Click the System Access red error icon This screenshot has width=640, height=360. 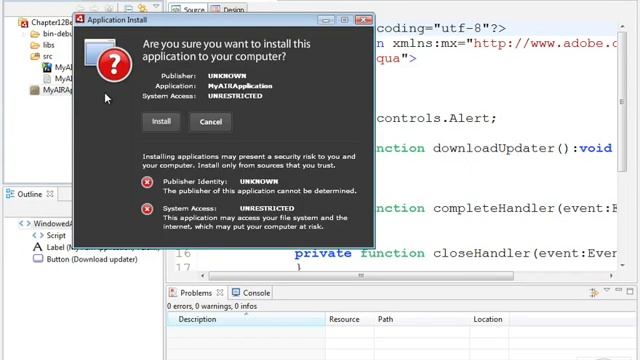(147, 209)
